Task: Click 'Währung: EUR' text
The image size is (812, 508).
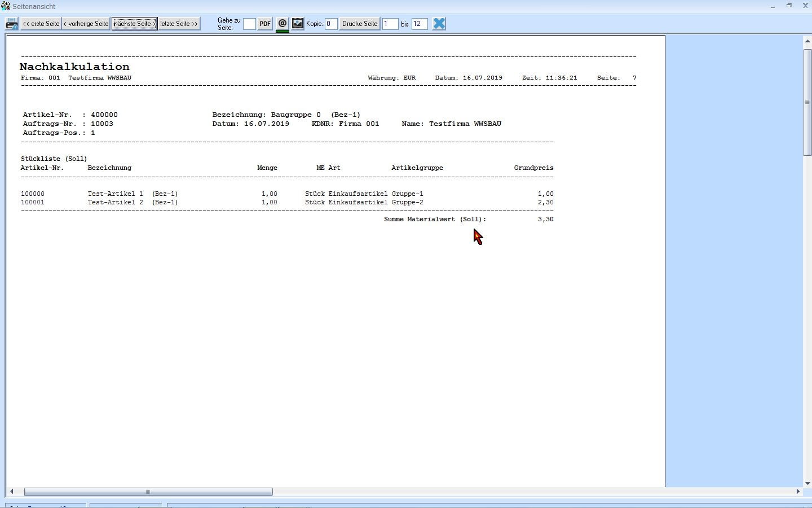Action: click(391, 78)
